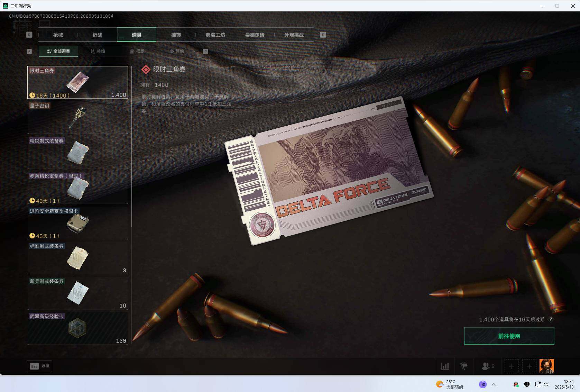580x392 pixels.
Task: Select the 武器高级经验卡 item
Action: [77, 328]
